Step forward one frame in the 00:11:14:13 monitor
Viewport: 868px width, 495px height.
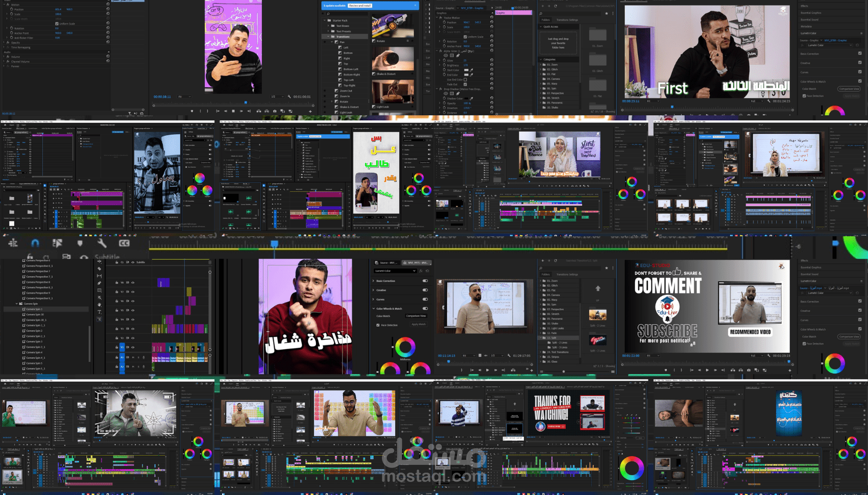click(x=495, y=370)
